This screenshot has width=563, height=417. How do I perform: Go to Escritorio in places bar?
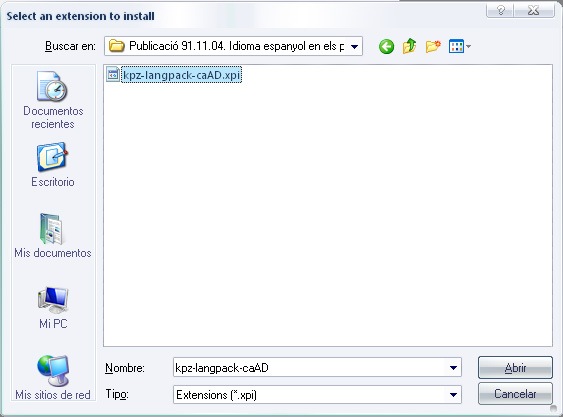53,165
